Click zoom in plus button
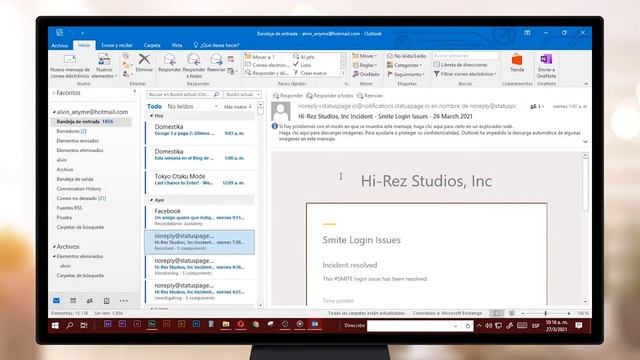Screen dimensions: 640x360 pos(569,313)
